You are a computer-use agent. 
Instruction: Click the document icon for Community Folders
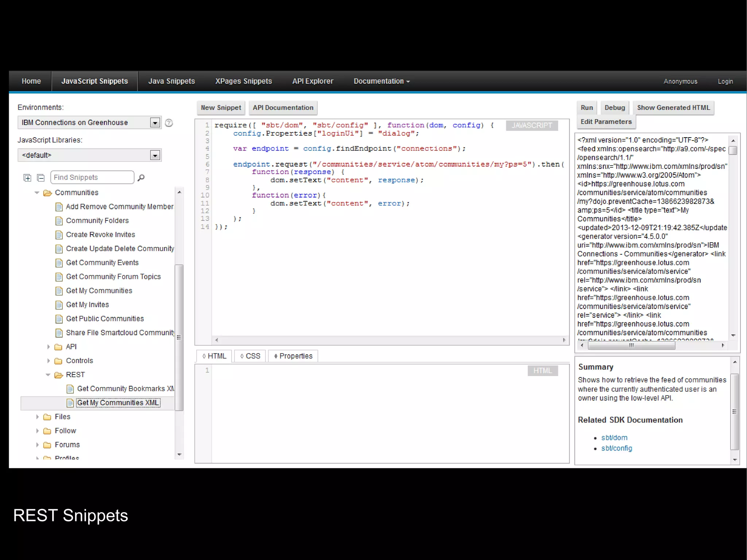coord(59,221)
